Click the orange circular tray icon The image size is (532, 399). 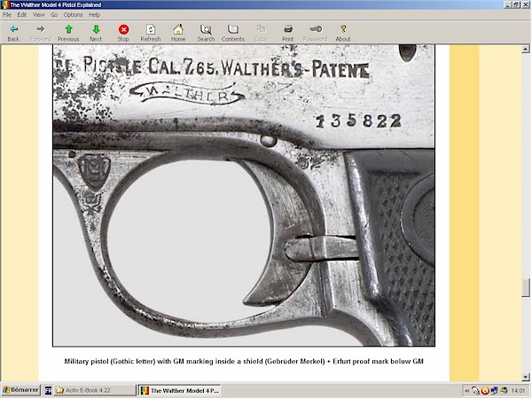pos(485,391)
